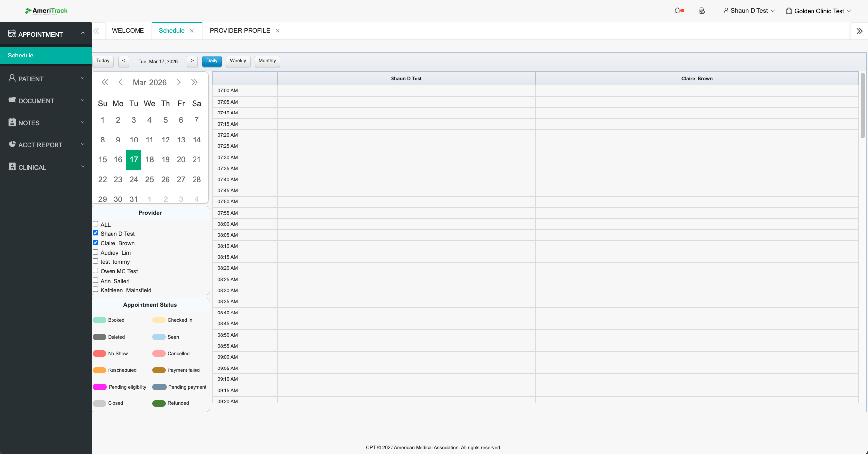Select March 20 in the mini calendar
Viewport: 868px width, 454px height.
181,160
